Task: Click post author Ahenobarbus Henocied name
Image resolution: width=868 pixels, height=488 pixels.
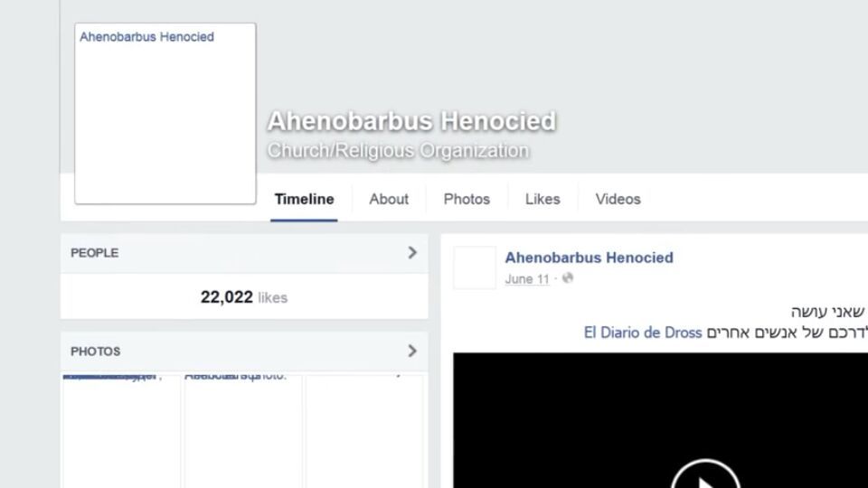Action: pos(589,258)
